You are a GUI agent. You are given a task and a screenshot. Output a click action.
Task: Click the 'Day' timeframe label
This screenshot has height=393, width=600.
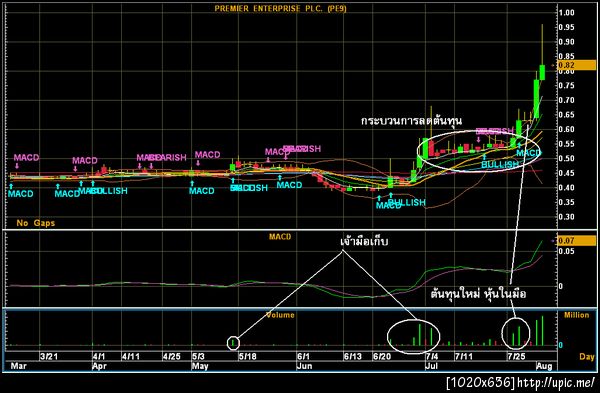click(x=587, y=357)
